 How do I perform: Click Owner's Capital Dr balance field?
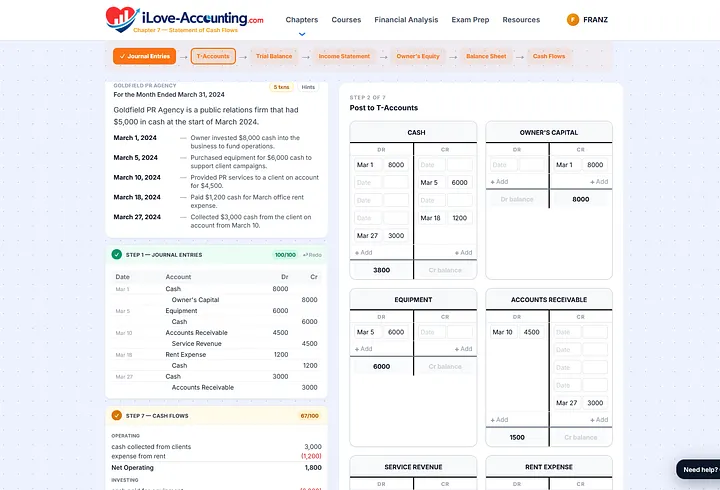517,199
